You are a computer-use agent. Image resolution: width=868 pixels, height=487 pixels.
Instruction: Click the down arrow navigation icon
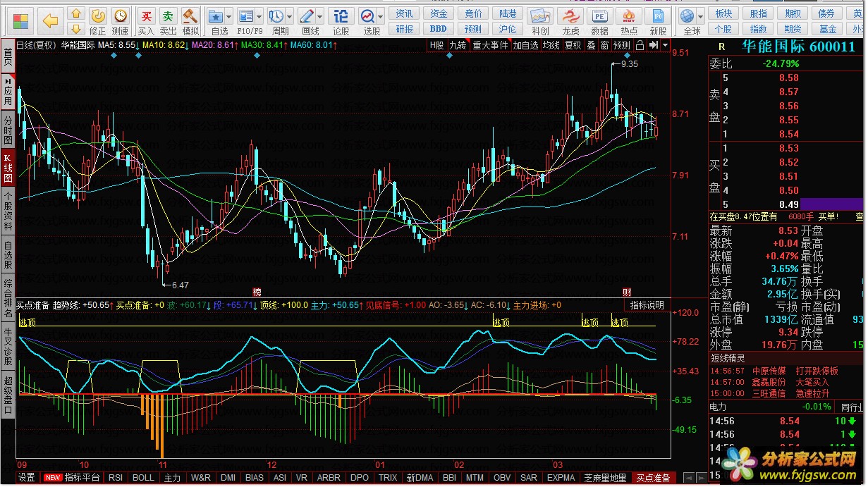77,28
